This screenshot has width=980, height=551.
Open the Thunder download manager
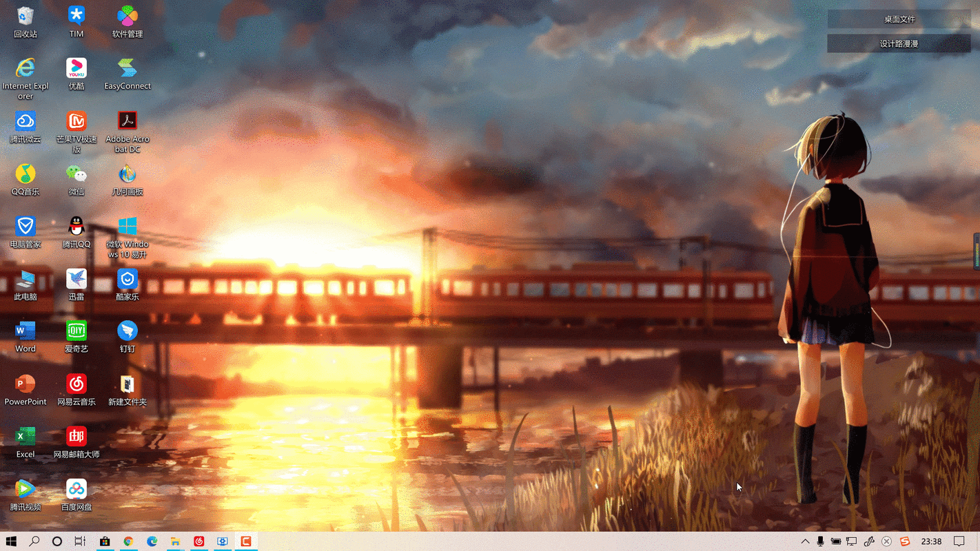(x=76, y=279)
